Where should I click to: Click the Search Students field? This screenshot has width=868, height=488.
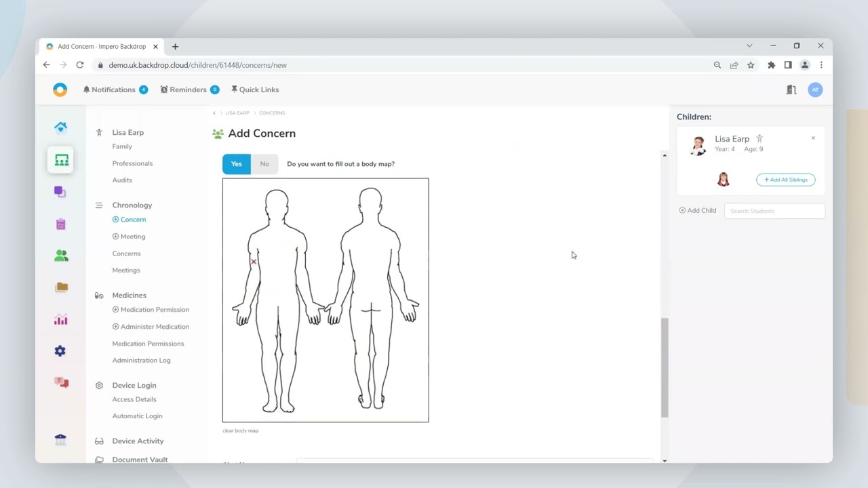point(774,211)
